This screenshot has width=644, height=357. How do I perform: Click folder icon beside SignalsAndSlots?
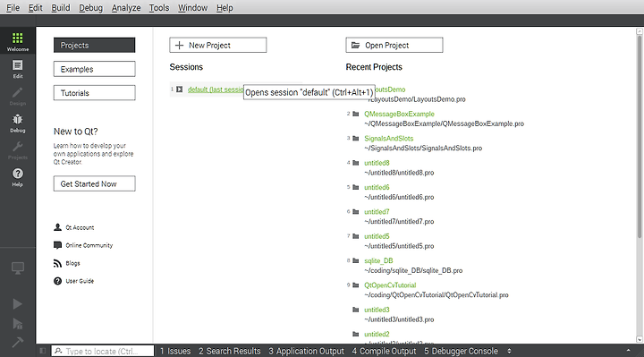[356, 139]
